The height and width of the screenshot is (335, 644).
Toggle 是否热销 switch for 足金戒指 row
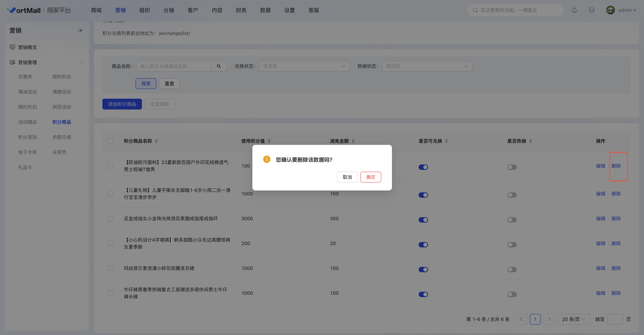click(512, 220)
